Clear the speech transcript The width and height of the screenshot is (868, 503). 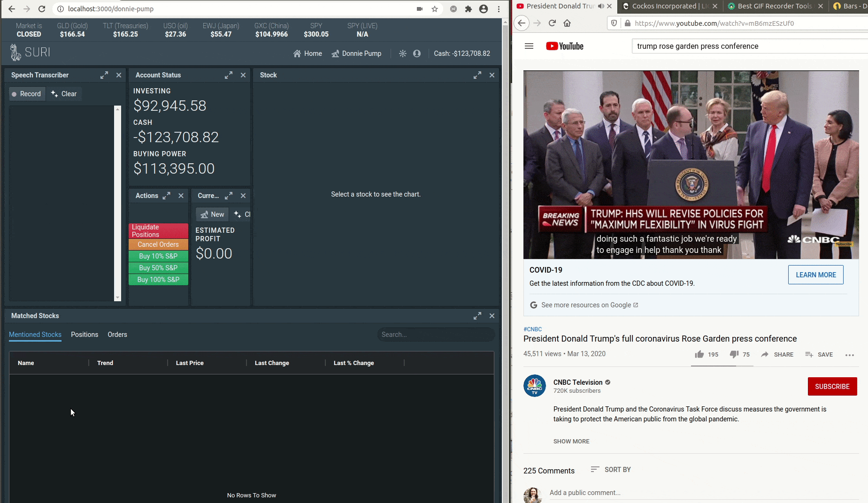tap(64, 94)
